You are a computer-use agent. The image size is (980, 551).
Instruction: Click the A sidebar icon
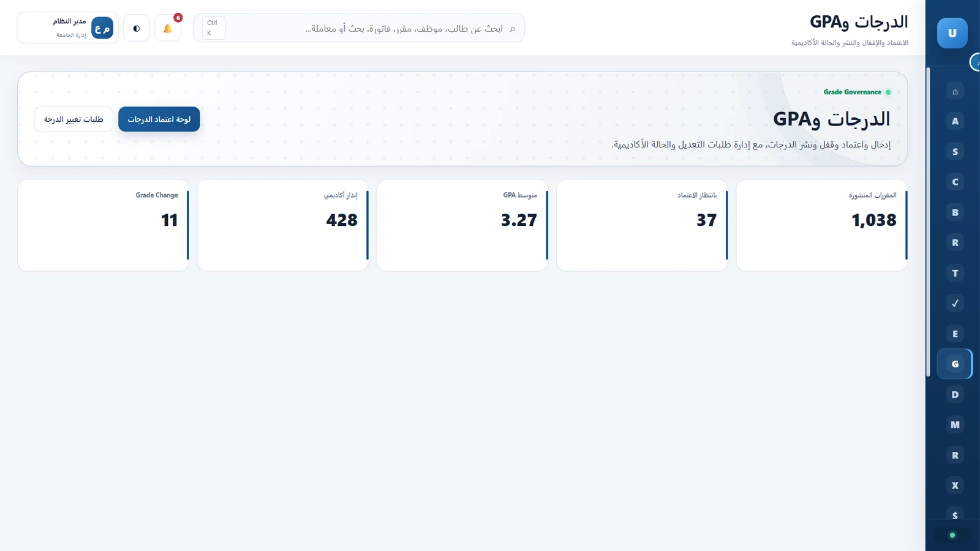[955, 121]
